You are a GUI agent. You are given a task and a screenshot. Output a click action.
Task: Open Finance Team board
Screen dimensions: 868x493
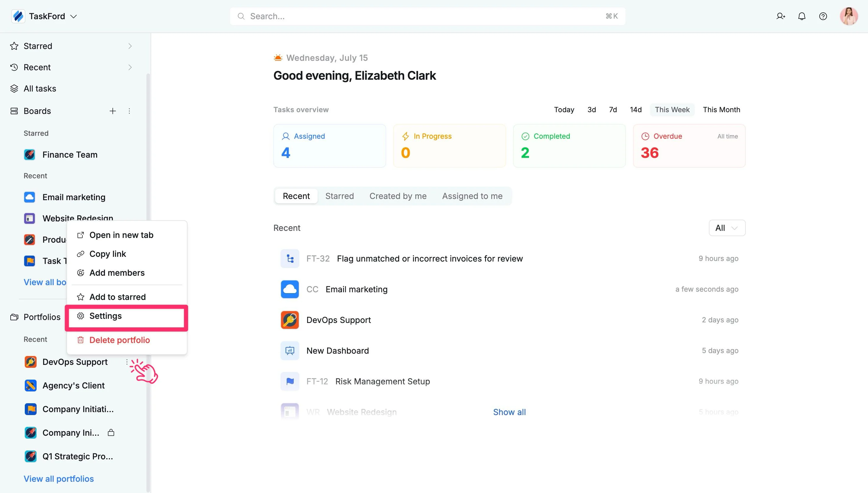(70, 155)
